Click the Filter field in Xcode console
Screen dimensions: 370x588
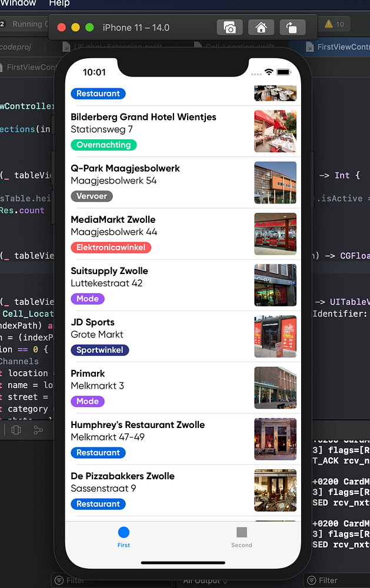pyautogui.click(x=336, y=580)
